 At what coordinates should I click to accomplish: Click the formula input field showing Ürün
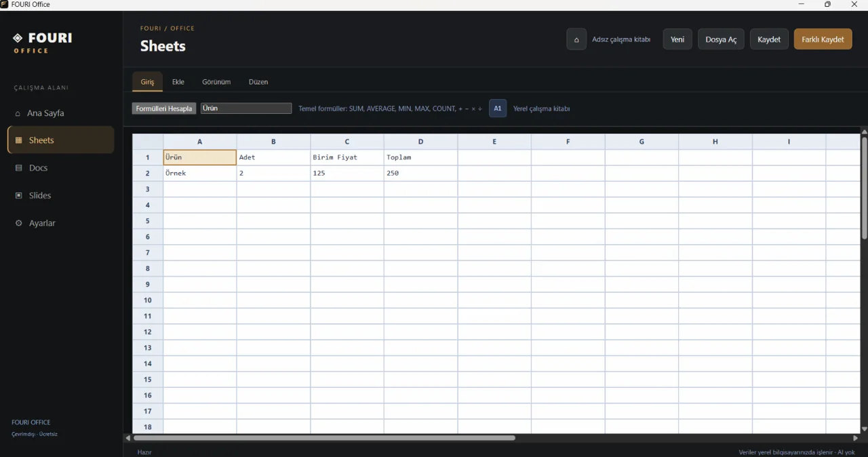pos(246,108)
